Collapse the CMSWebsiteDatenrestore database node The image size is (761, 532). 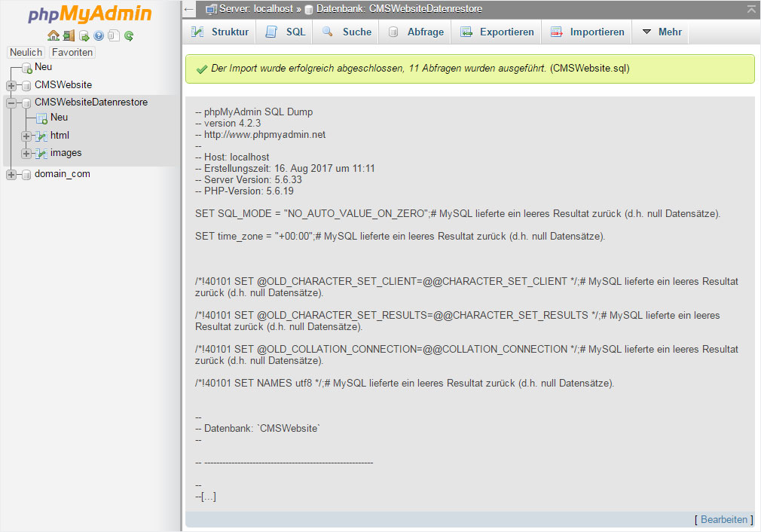[x=11, y=103]
